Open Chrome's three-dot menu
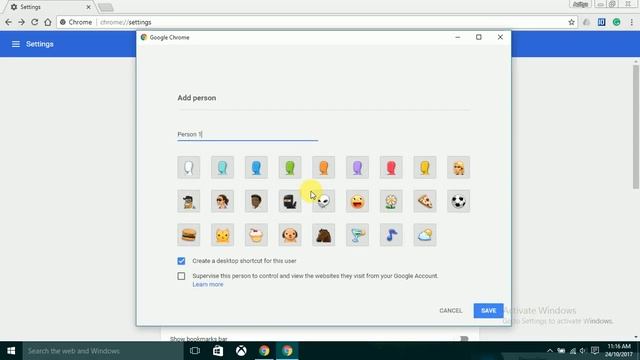Screen dimensions: 640x360 [x=631, y=22]
